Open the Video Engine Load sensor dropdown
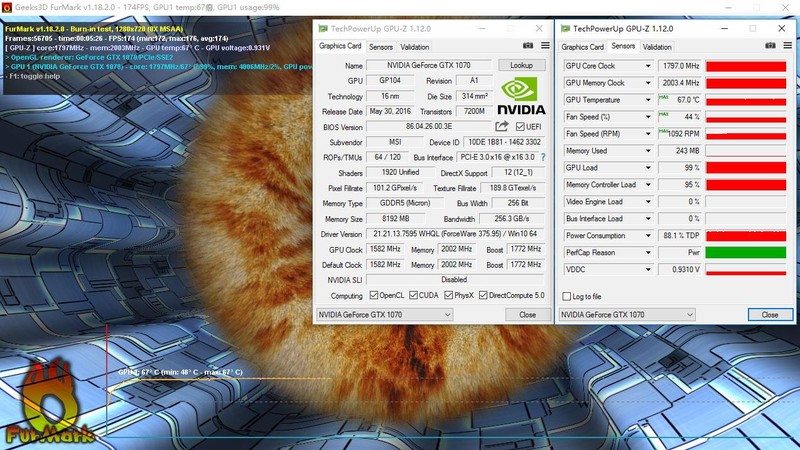800x450 pixels. 648,202
